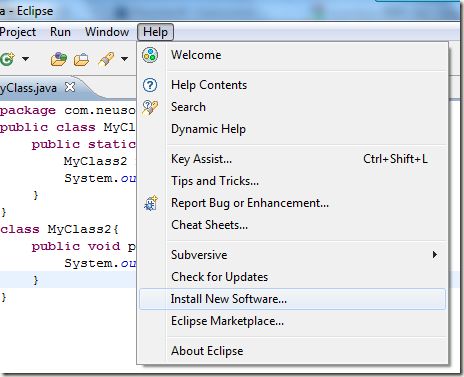Select Key Assist... entry

[x=292, y=159]
